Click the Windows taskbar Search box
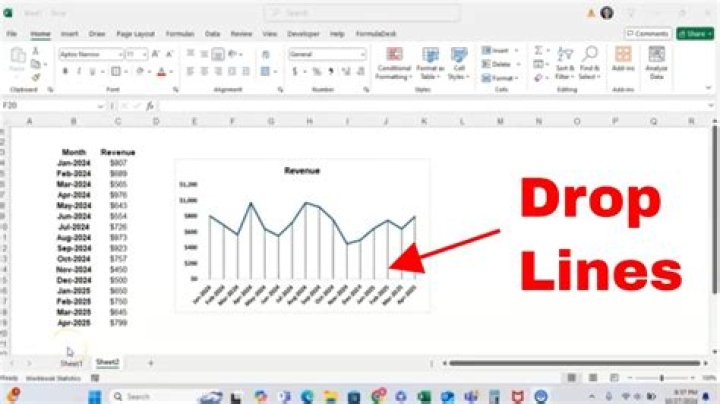The image size is (720, 404). pos(150,396)
